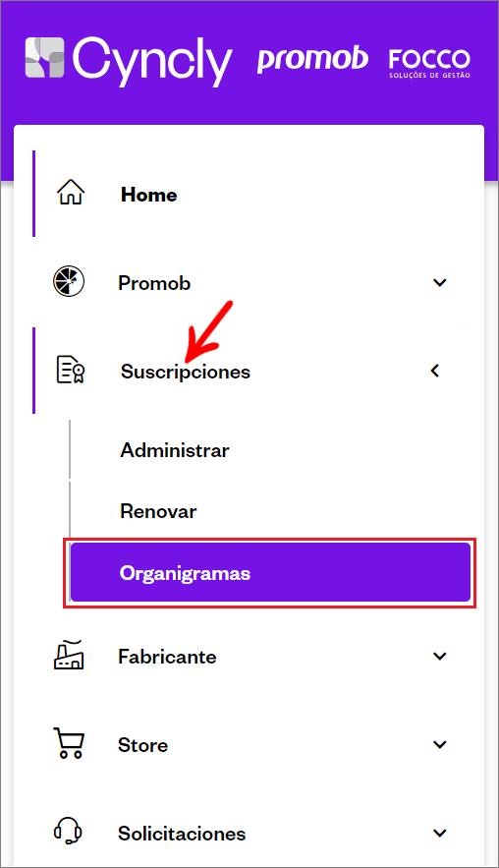Click the Cyncly logo square icon
Image resolution: width=499 pixels, height=868 pixels.
point(45,58)
